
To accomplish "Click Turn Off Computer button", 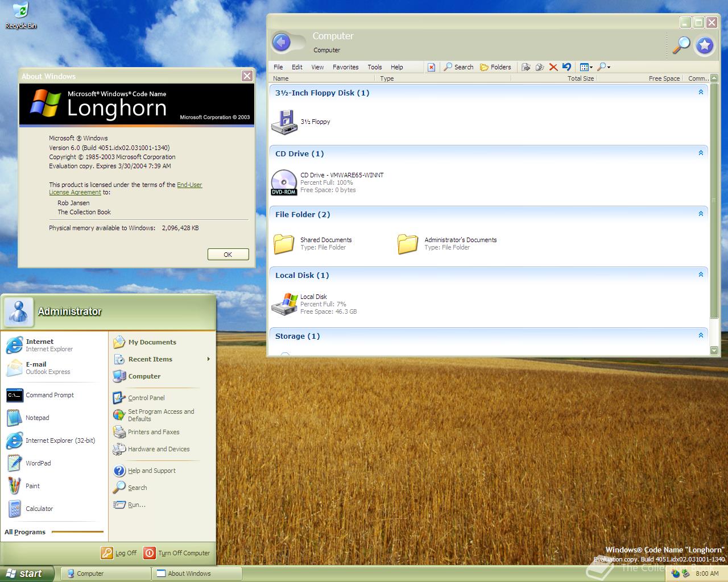I will [x=176, y=553].
